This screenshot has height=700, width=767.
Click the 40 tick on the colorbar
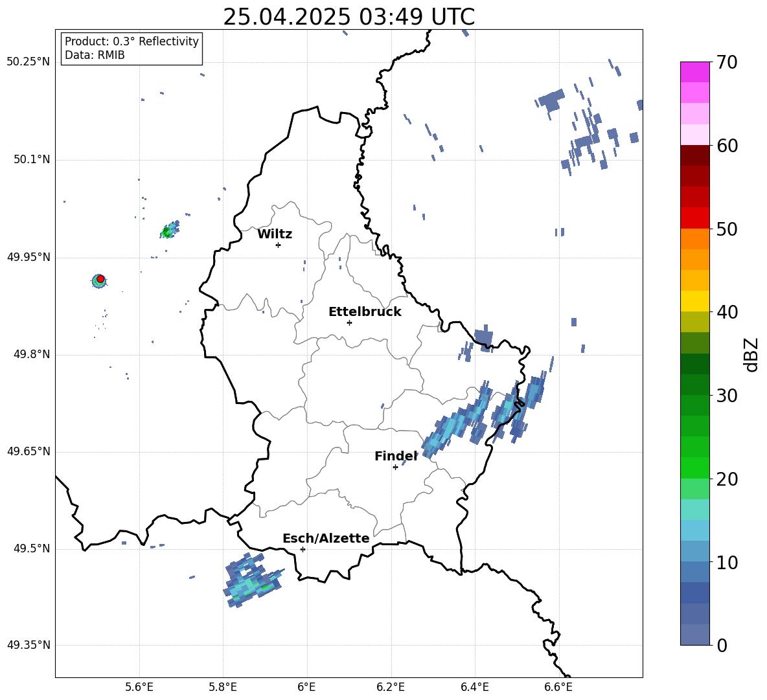tap(726, 312)
